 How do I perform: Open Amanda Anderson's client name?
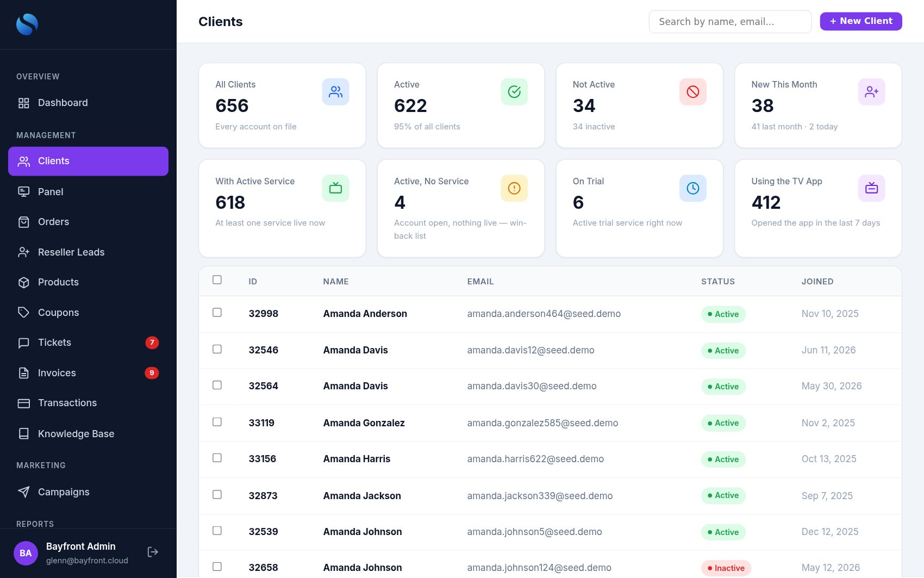tap(365, 314)
